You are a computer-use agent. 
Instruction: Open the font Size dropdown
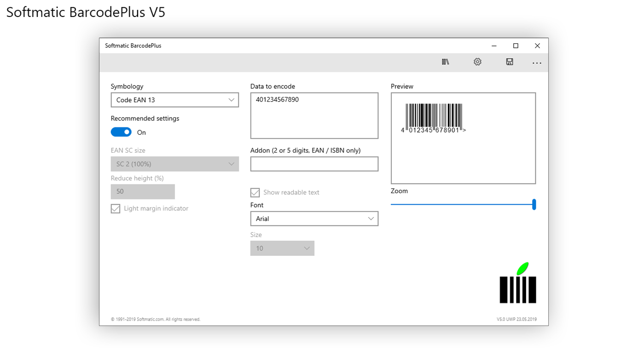point(282,248)
